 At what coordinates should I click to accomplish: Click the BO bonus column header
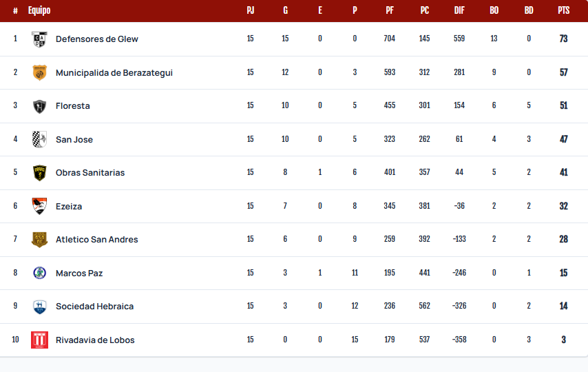494,10
